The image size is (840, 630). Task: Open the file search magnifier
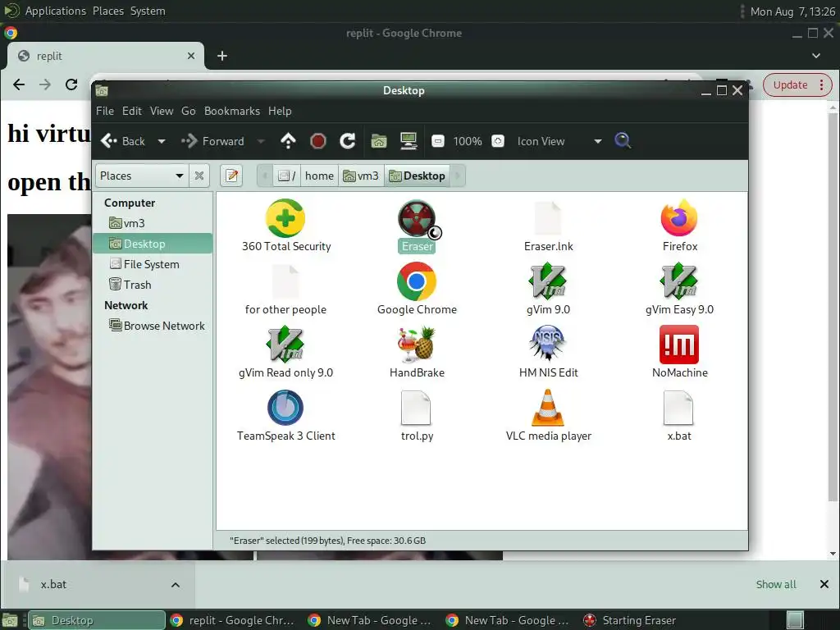point(623,141)
